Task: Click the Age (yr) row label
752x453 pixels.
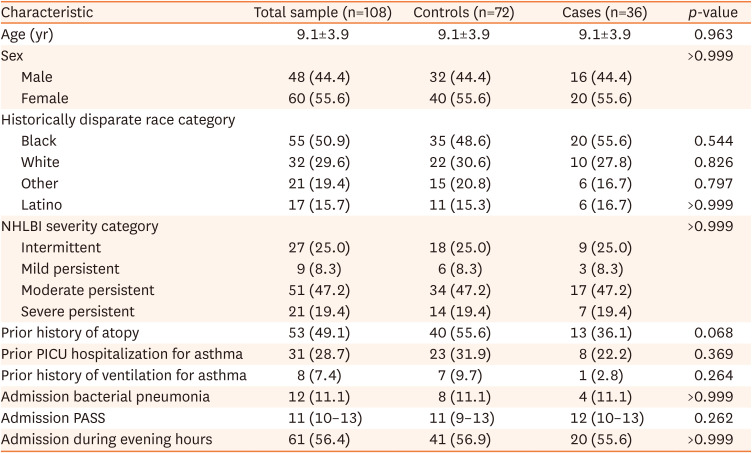Action: (28, 33)
